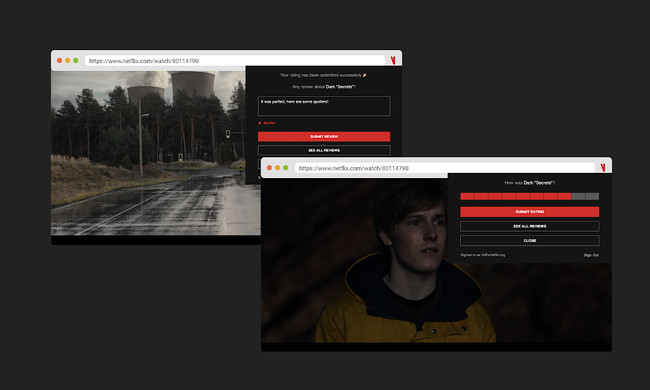The height and width of the screenshot is (390, 650).
Task: Click the 'Signed in as' account text
Action: point(483,255)
